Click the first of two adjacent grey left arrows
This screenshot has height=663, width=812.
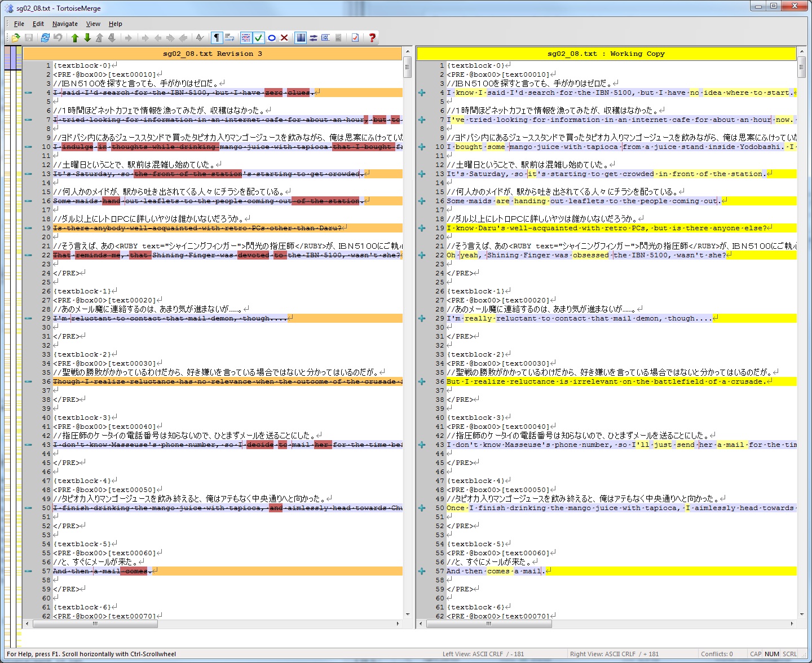pos(158,38)
